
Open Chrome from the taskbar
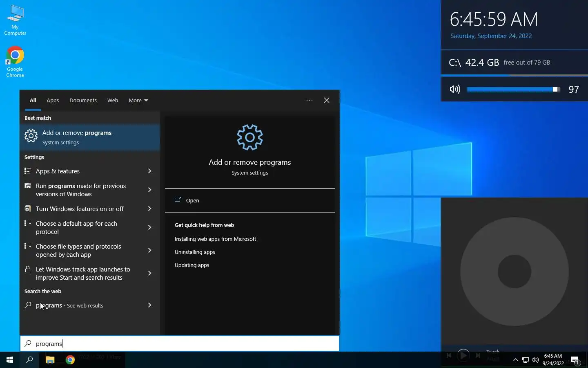[x=70, y=360]
